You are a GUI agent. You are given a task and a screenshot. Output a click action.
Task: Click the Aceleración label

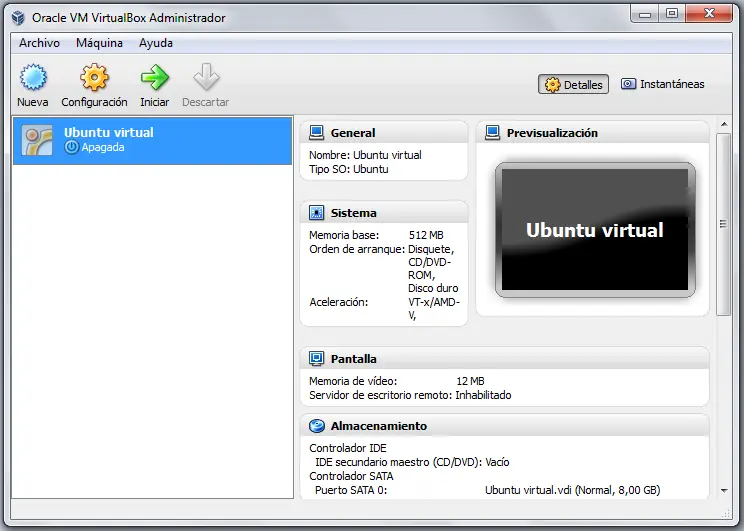point(338,302)
